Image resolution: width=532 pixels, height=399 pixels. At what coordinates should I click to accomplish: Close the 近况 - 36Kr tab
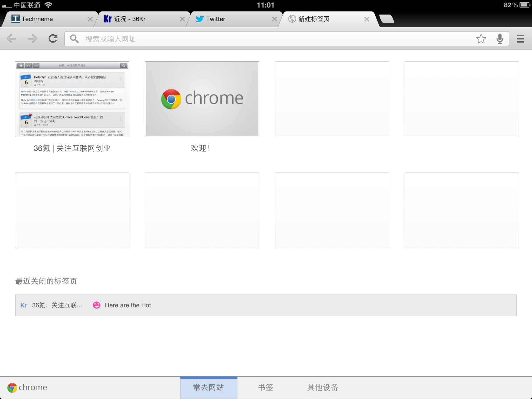182,19
